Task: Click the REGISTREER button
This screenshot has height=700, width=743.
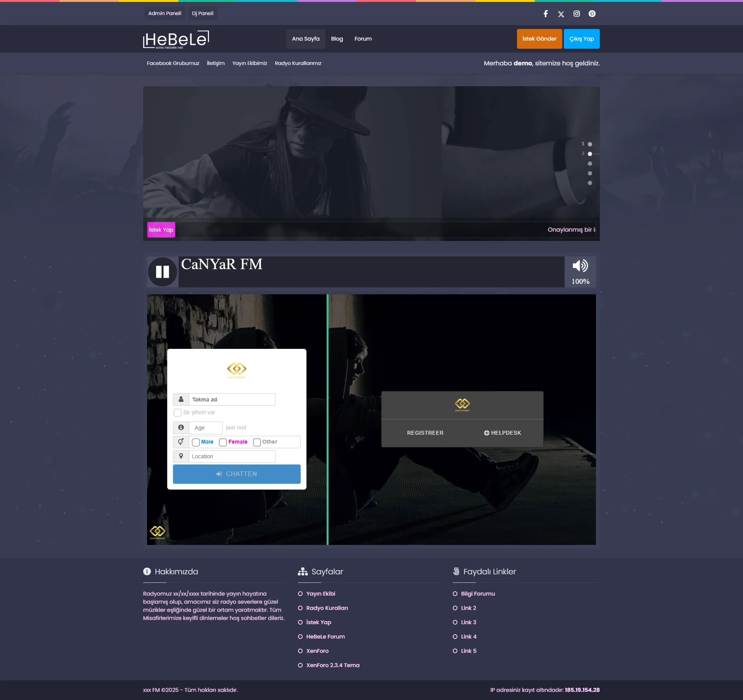Action: 425,433
